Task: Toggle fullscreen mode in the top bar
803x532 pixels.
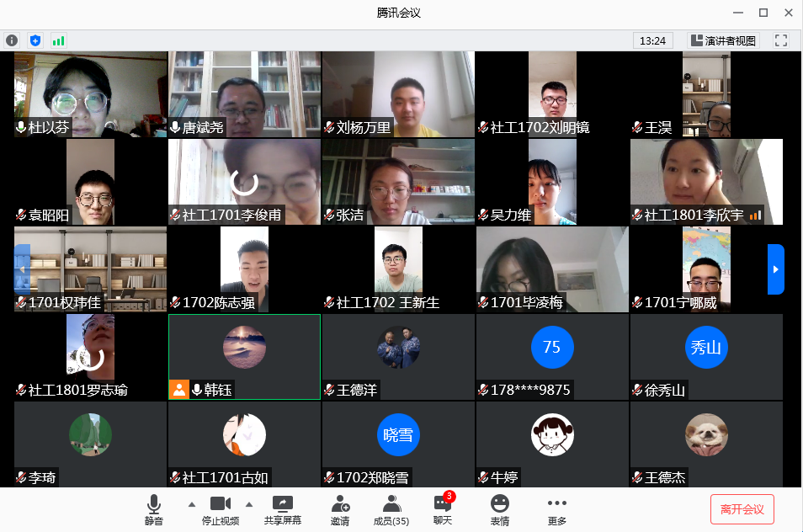Action: (x=780, y=40)
